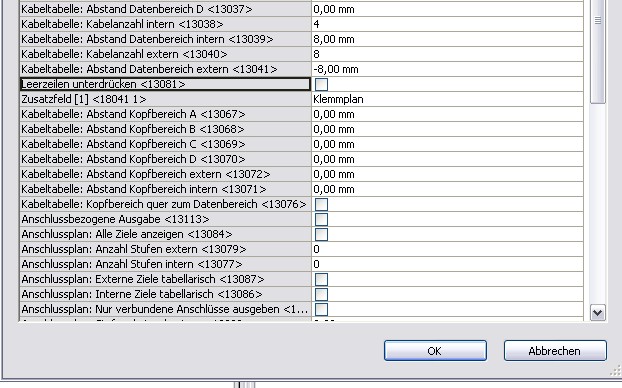The height and width of the screenshot is (388, 622).
Task: Select label Abstand Datenbereich D <13037>
Action: point(165,9)
